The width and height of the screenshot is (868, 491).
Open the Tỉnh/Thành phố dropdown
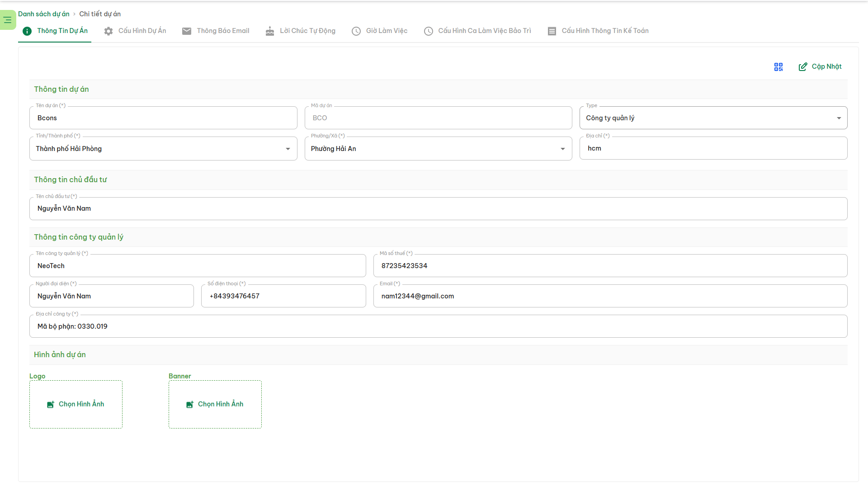[288, 149]
